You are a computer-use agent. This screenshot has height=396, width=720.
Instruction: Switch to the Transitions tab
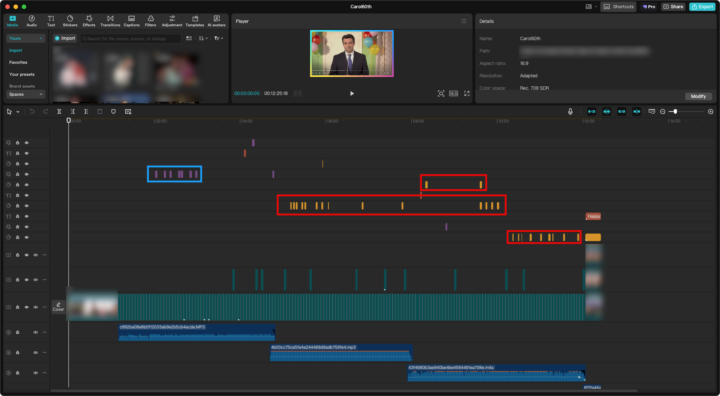[x=110, y=21]
